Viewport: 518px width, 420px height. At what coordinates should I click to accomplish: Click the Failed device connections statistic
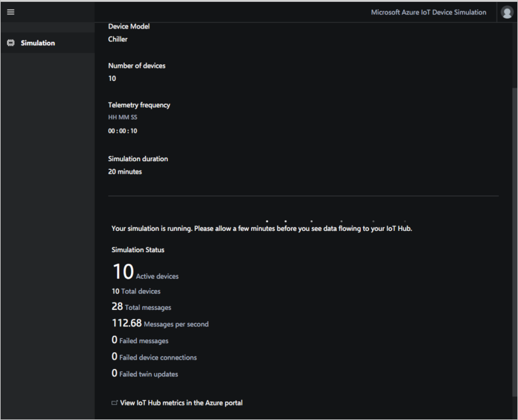click(x=154, y=357)
